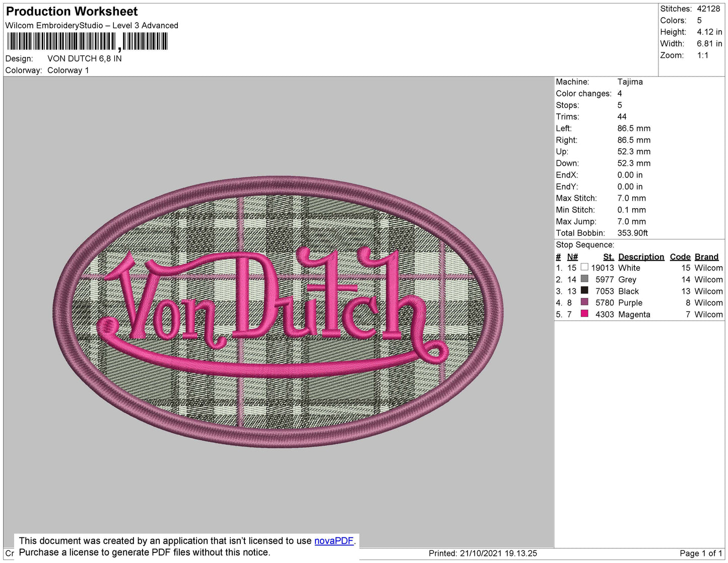
Task: Select the Grey thread color swatch
Action: tap(584, 279)
